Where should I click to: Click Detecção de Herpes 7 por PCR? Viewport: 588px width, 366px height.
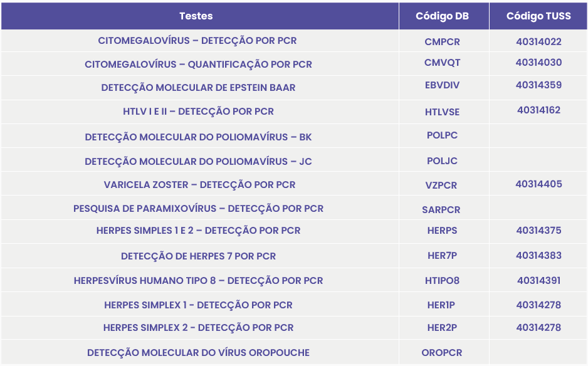198,256
